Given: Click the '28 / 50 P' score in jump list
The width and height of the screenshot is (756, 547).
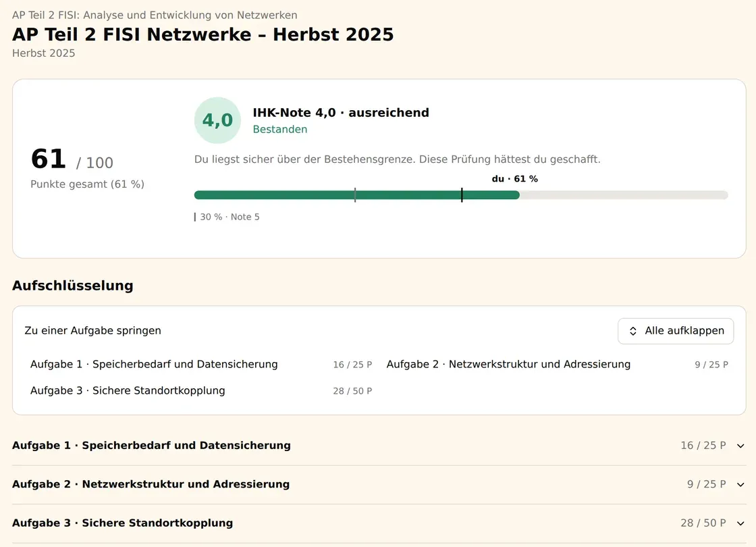Looking at the screenshot, I should pyautogui.click(x=352, y=391).
